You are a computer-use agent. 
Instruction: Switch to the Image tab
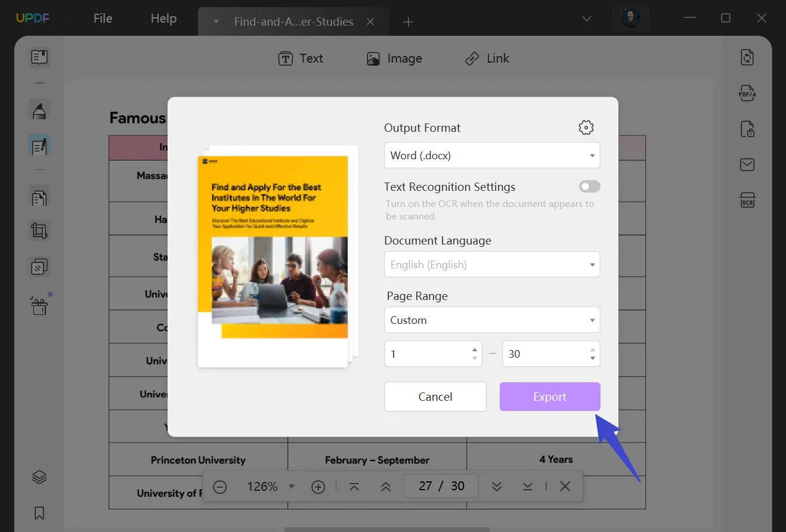tap(394, 58)
